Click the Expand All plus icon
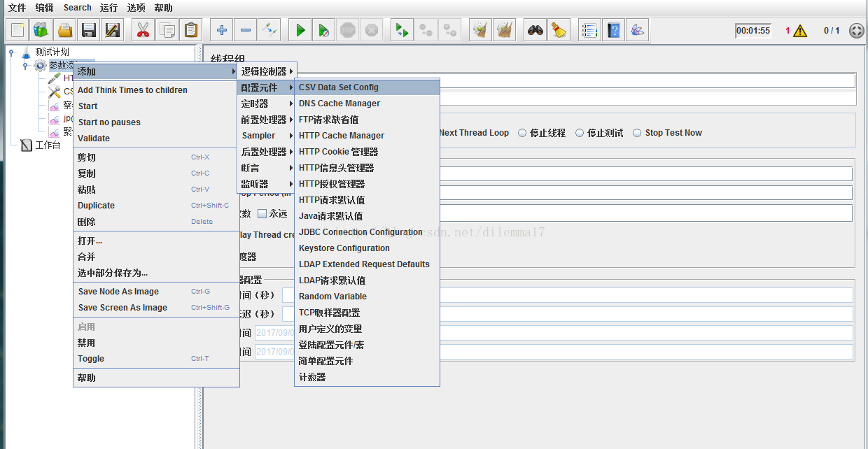The height and width of the screenshot is (449, 868). click(222, 30)
